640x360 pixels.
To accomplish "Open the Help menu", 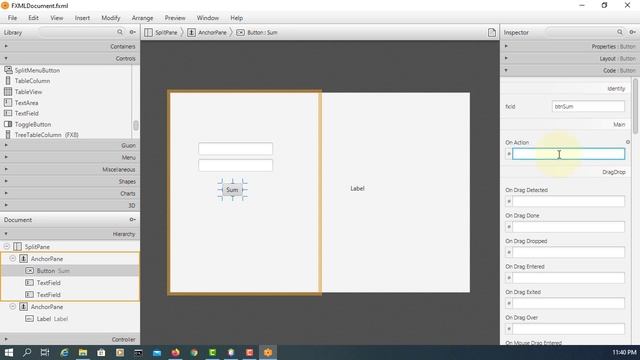I will (x=236, y=18).
